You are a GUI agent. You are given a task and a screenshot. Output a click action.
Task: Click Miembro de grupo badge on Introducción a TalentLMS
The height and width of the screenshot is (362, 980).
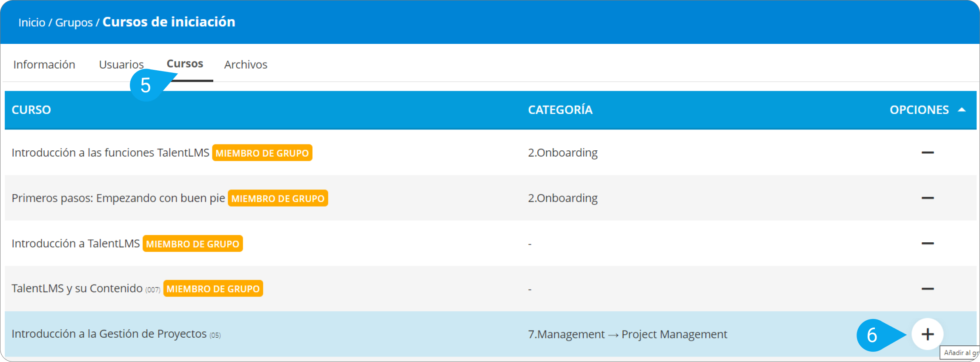coord(193,244)
